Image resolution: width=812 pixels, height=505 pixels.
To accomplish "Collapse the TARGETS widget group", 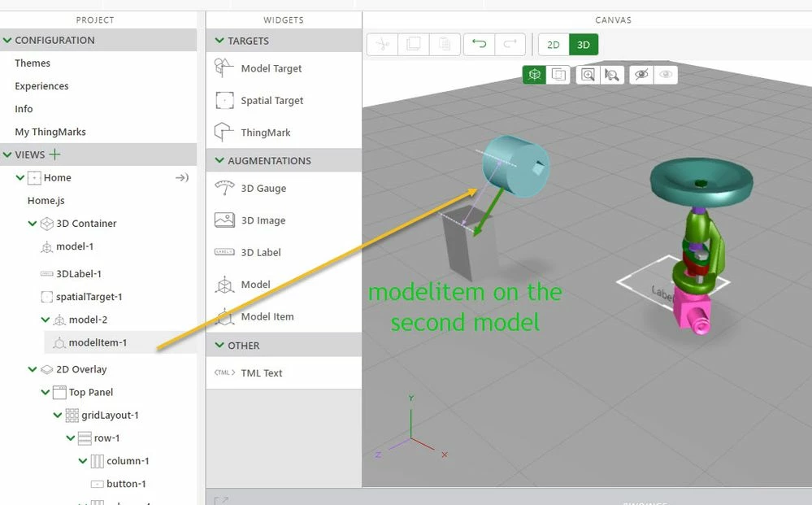I will point(219,41).
